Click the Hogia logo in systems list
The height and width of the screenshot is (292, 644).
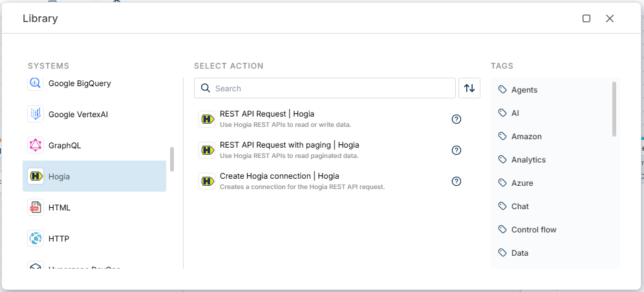tap(36, 177)
